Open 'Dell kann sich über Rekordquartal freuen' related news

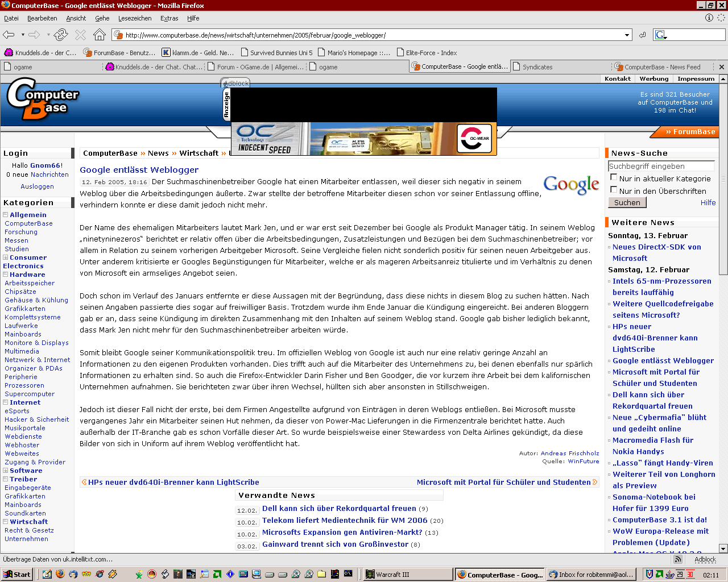click(x=339, y=509)
